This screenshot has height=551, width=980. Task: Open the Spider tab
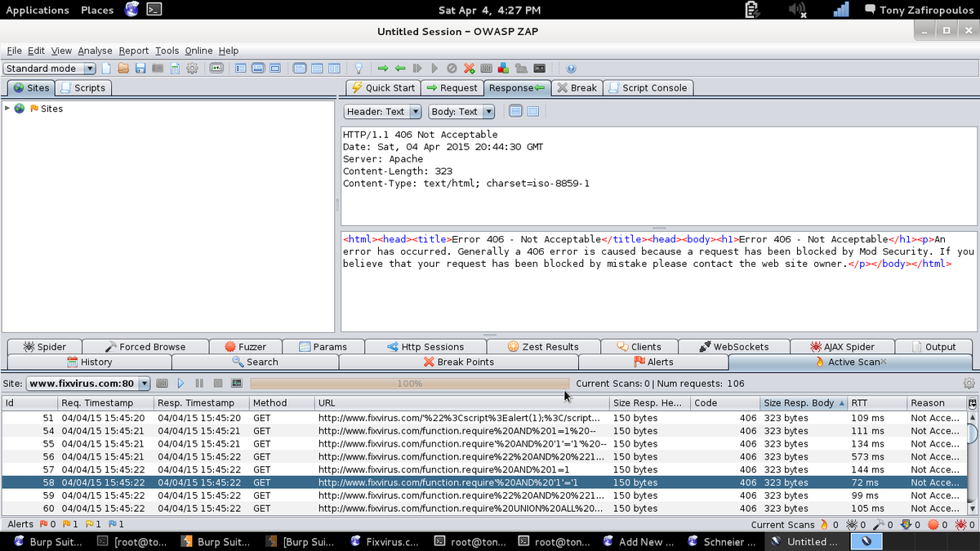tap(44, 347)
